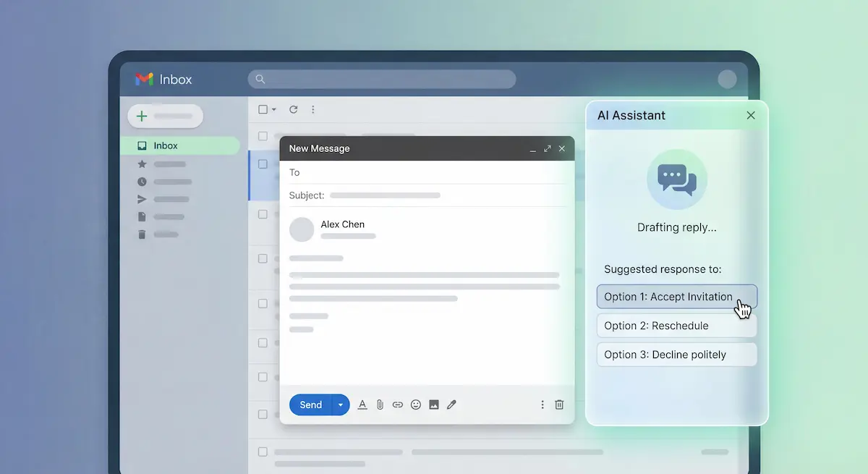This screenshot has width=868, height=474.
Task: Choose Option 3: Decline politely
Action: 677,355
